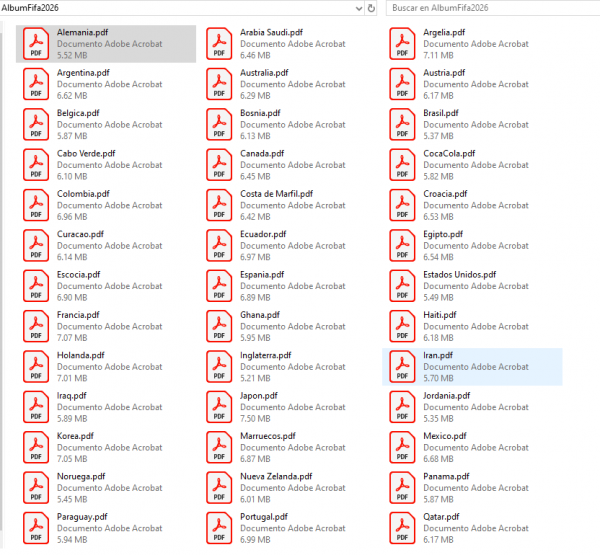Select the Ghana.pdf PDF icon
Screen dimensions: 600x555
pos(219,326)
